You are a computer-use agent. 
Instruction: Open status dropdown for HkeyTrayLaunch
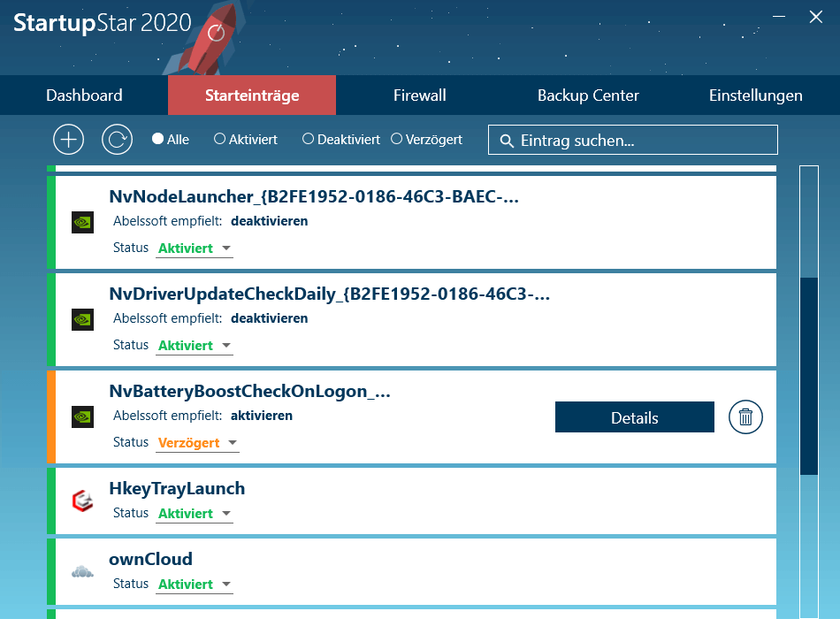pyautogui.click(x=195, y=514)
